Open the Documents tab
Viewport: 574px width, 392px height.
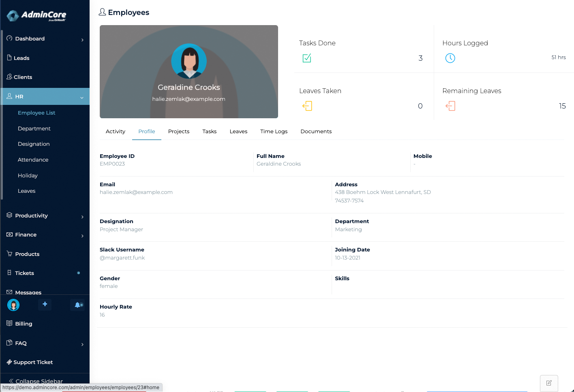[x=316, y=132]
